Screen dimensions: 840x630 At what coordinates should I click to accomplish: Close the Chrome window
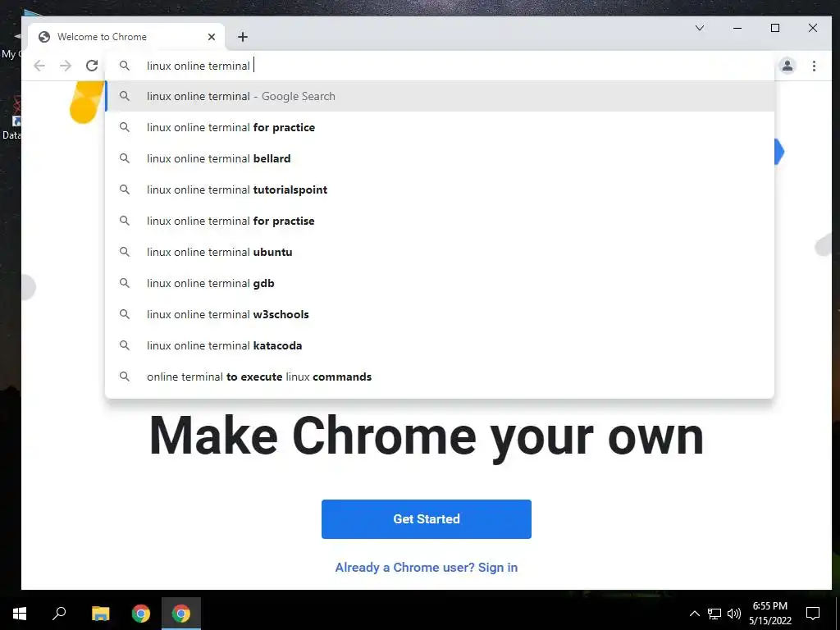pyautogui.click(x=813, y=28)
